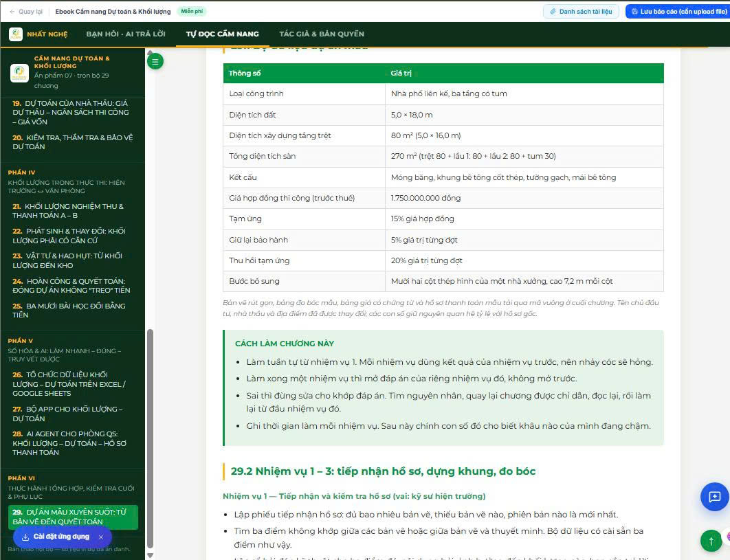Open the chat feedback floating icon
730x560 pixels.
(714, 497)
